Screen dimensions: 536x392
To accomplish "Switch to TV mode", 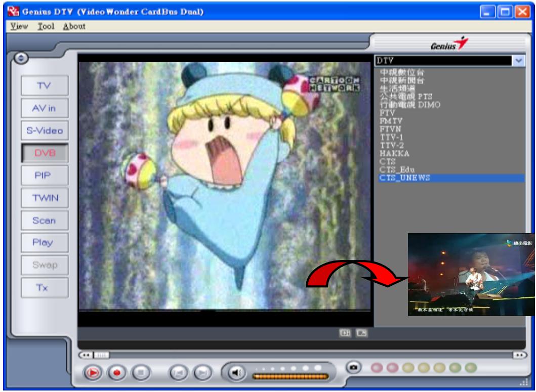I will pyautogui.click(x=45, y=85).
